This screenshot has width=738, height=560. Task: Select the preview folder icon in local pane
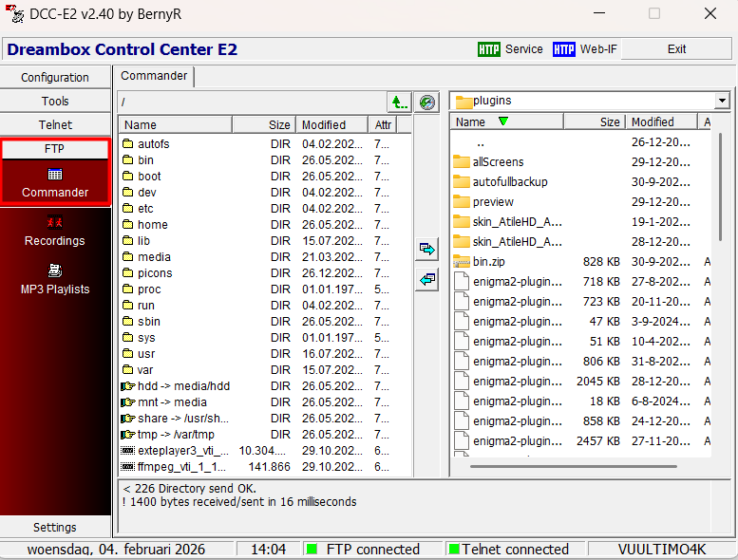click(x=462, y=202)
